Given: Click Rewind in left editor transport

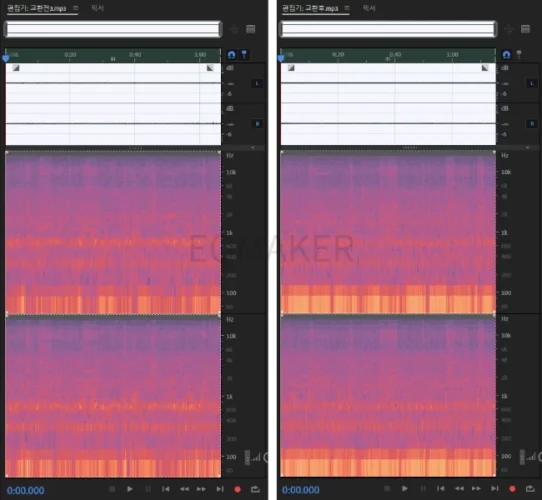Looking at the screenshot, I should 184,489.
